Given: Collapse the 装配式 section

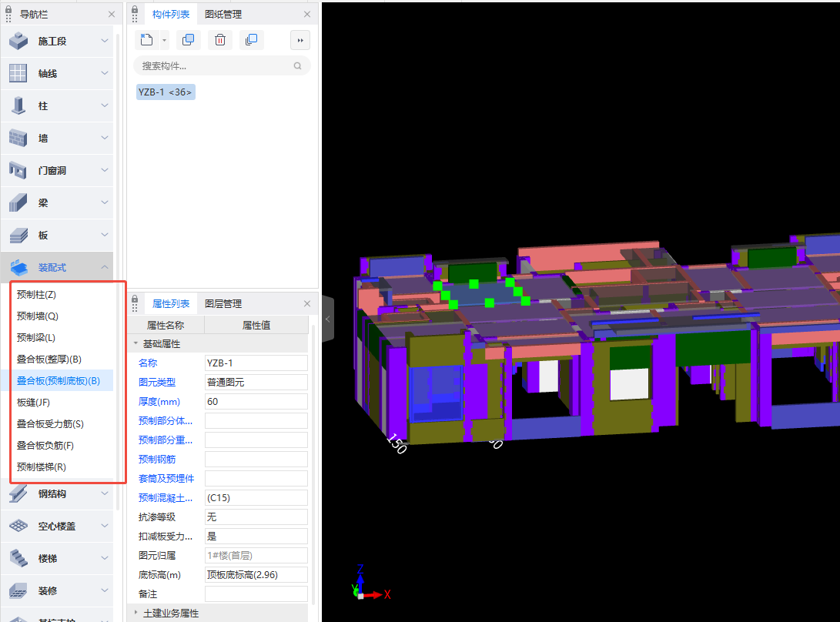Looking at the screenshot, I should click(105, 268).
